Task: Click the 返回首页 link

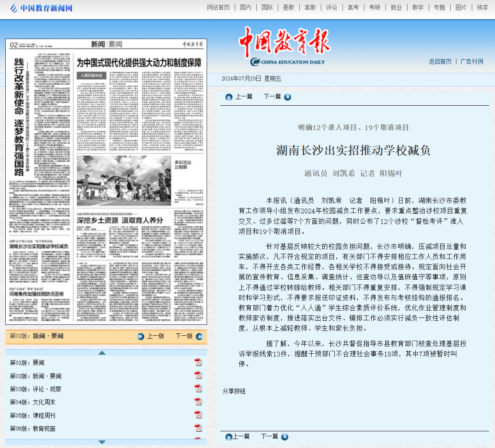Action: [x=440, y=61]
